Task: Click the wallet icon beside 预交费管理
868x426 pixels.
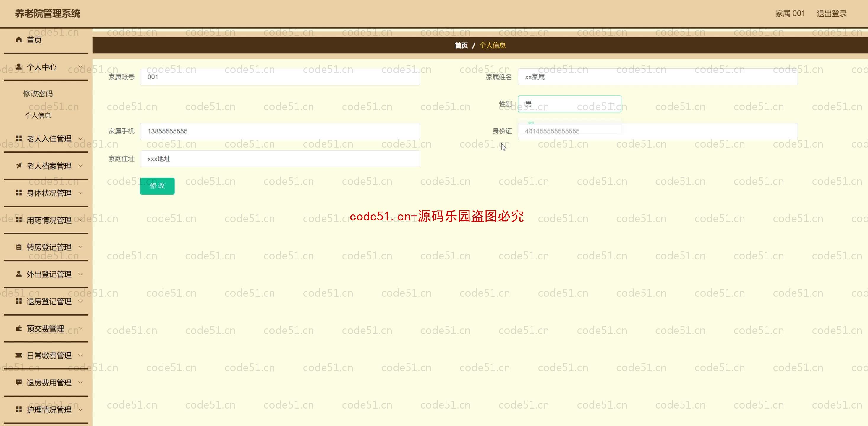Action: point(19,328)
